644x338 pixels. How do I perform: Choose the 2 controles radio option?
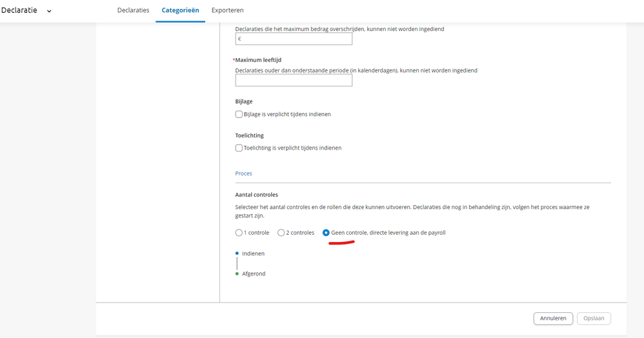(281, 233)
